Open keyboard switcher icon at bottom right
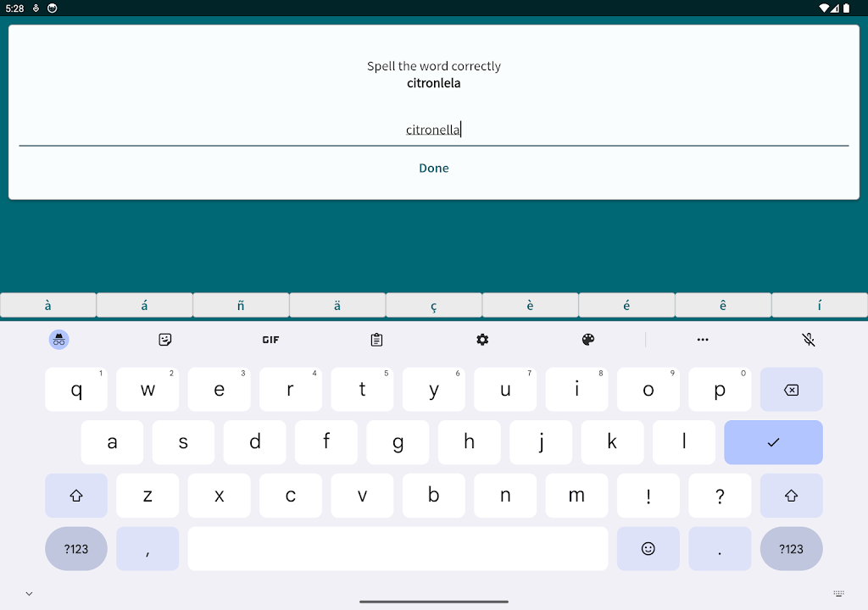 click(x=838, y=594)
